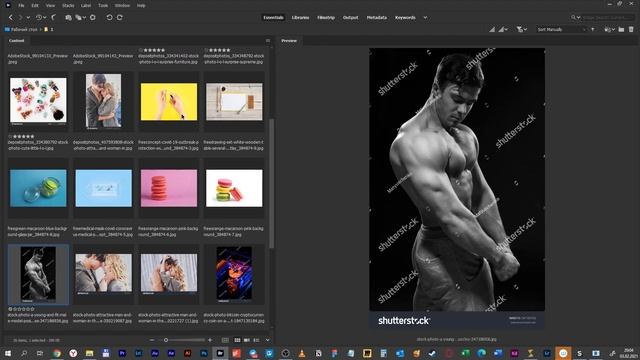Expand the more workspaces chevron
The width and height of the screenshot is (640, 360).
pyautogui.click(x=425, y=18)
